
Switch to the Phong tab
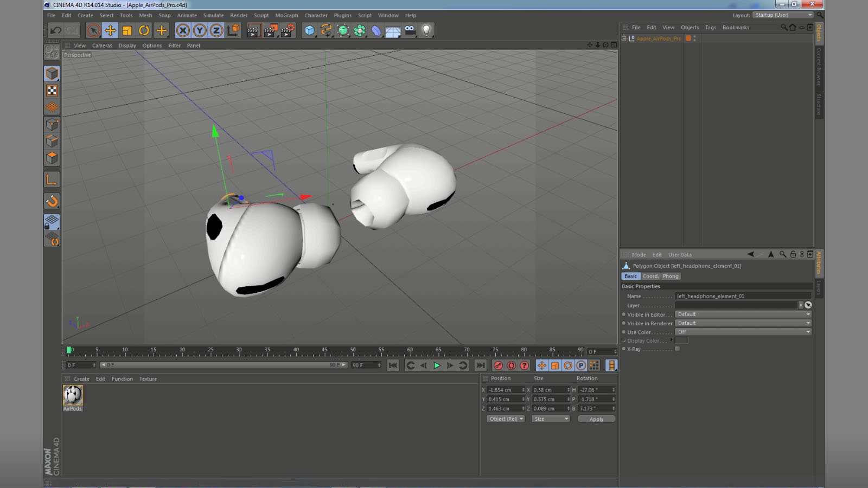tap(671, 276)
